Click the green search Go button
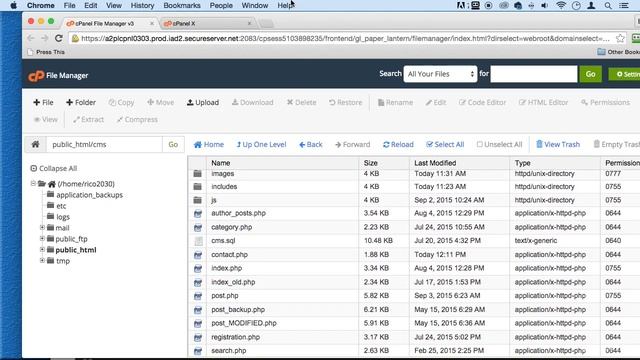The image size is (640, 360). coord(591,74)
